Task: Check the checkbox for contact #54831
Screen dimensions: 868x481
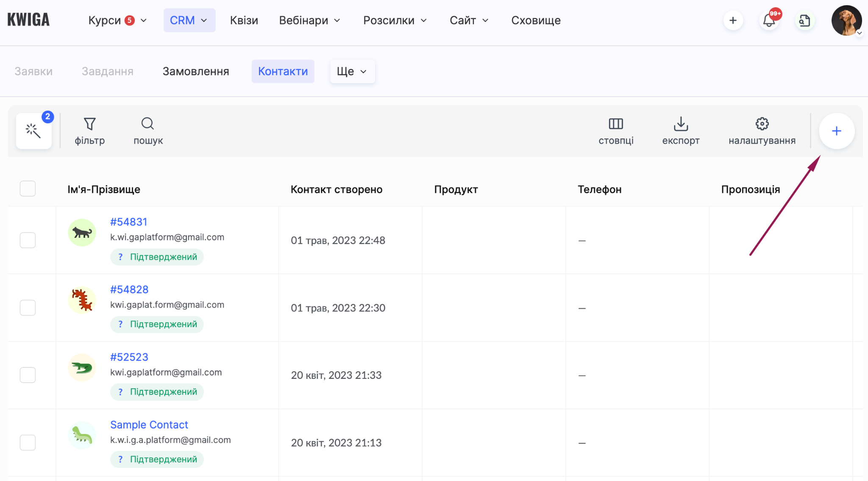Action: point(28,240)
